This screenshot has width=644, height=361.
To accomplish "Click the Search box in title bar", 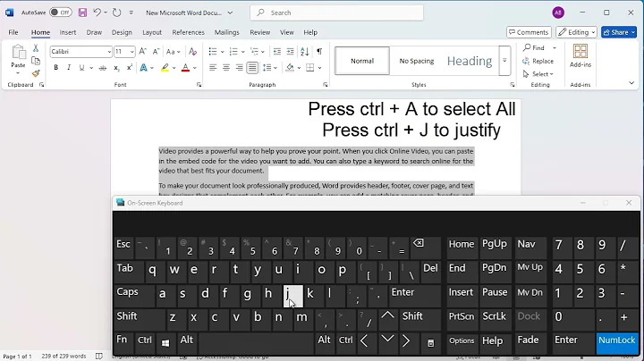I will pos(337,13).
